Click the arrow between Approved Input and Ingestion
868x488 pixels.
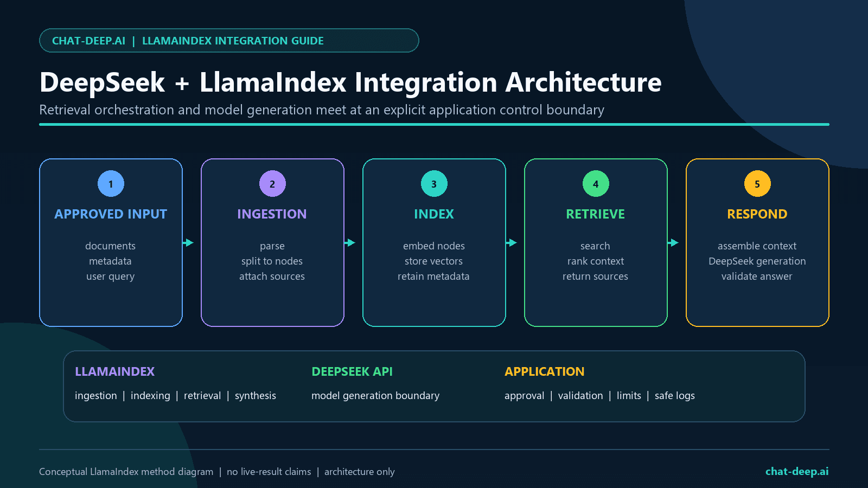188,242
